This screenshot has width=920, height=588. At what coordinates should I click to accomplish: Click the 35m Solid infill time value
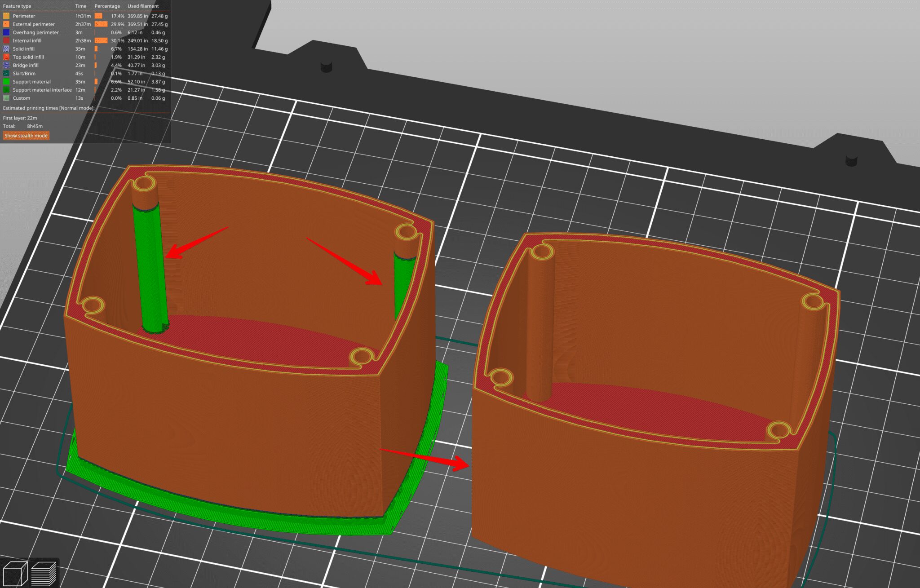[x=80, y=49]
